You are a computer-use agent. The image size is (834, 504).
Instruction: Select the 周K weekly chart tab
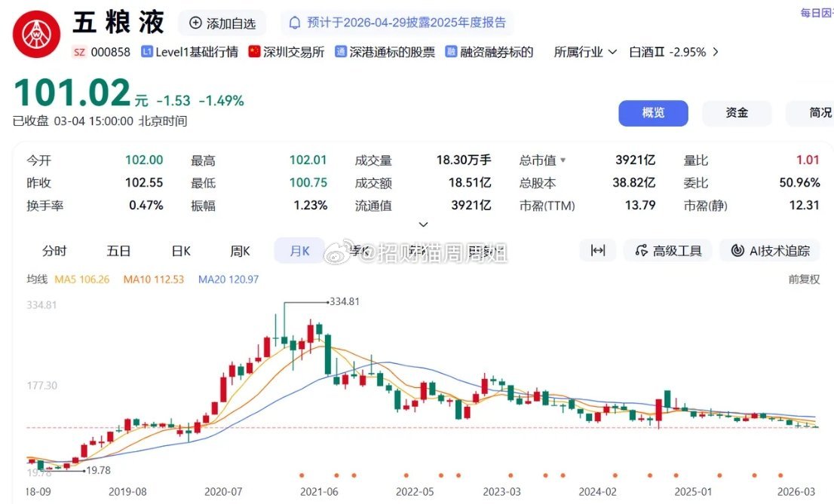(239, 250)
